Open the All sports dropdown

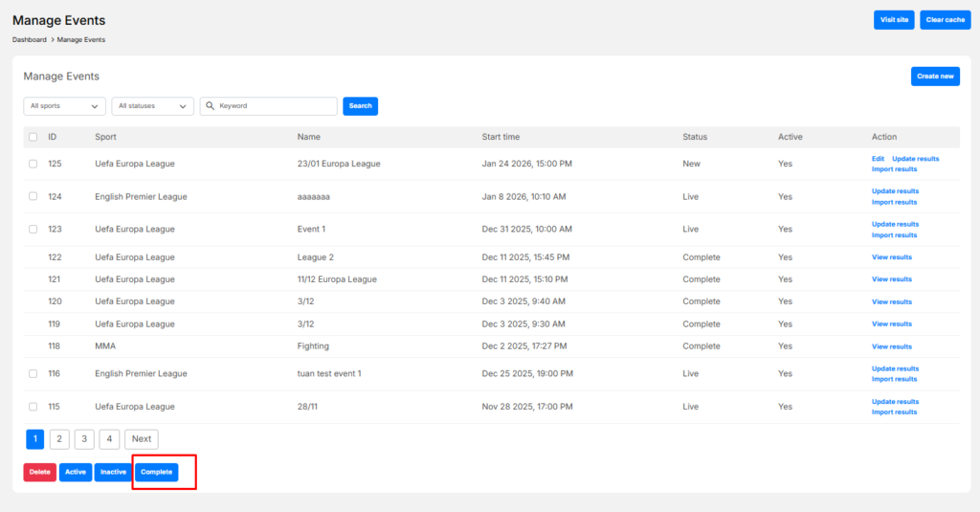pyautogui.click(x=64, y=106)
